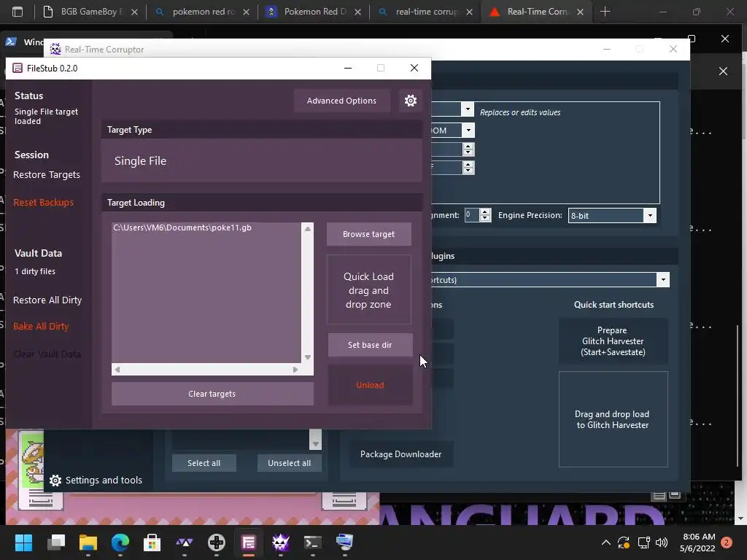Click browser tab actions icon
The image size is (747, 560).
(18, 12)
